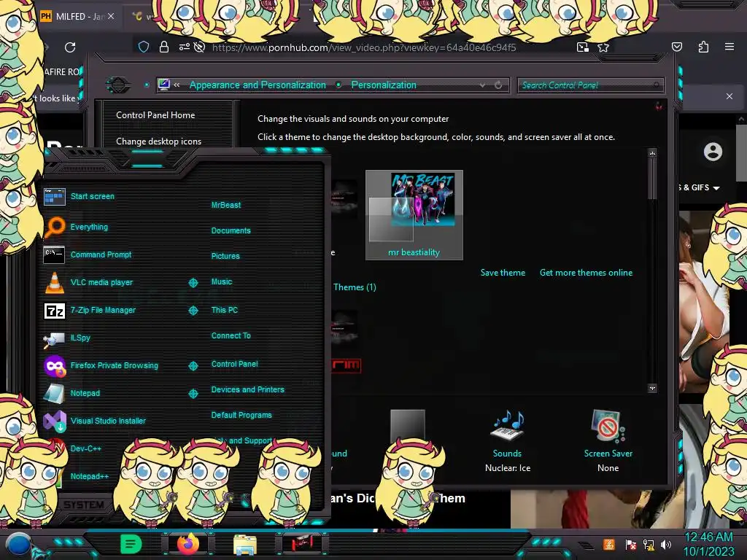Screen dimensions: 747x560
Task: Open Command Prompt from Start menu
Action: [88, 254]
